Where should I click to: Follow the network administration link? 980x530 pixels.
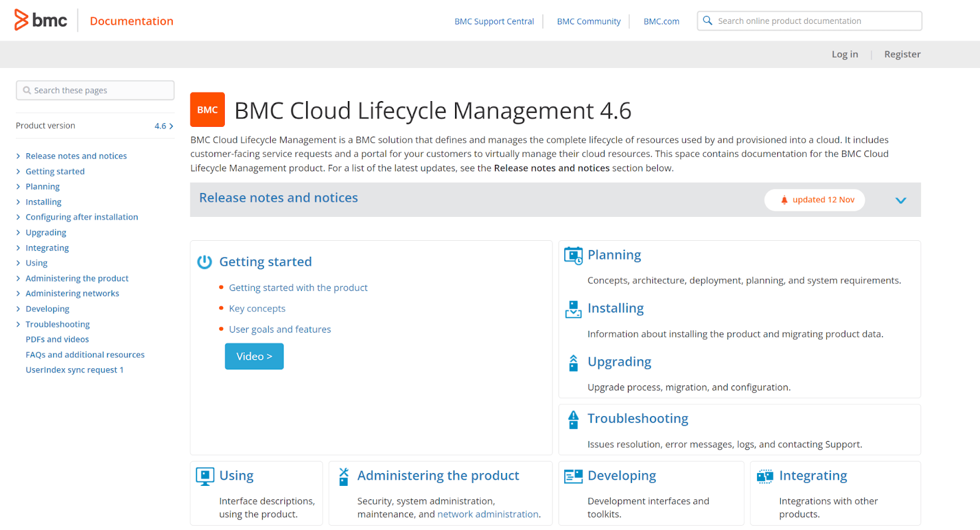tap(488, 515)
